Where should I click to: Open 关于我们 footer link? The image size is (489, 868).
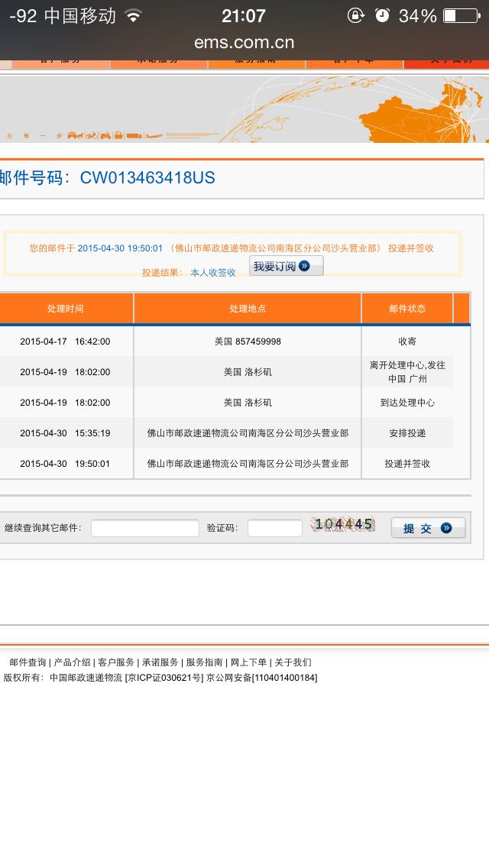click(x=293, y=662)
